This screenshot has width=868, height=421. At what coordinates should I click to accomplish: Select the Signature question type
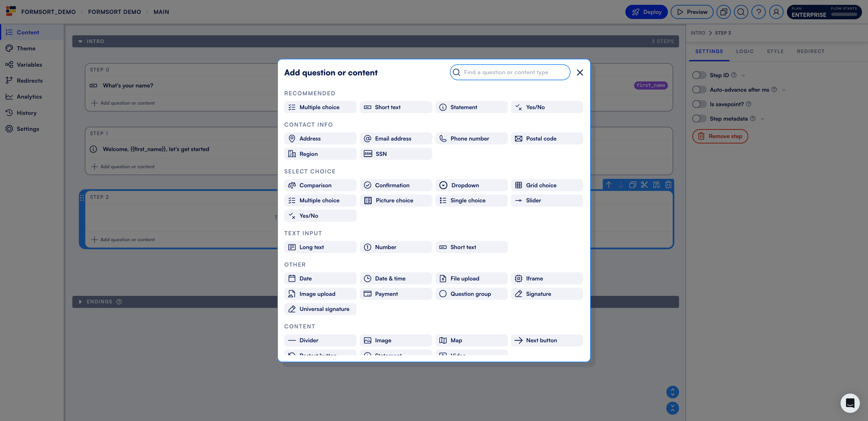click(x=546, y=294)
